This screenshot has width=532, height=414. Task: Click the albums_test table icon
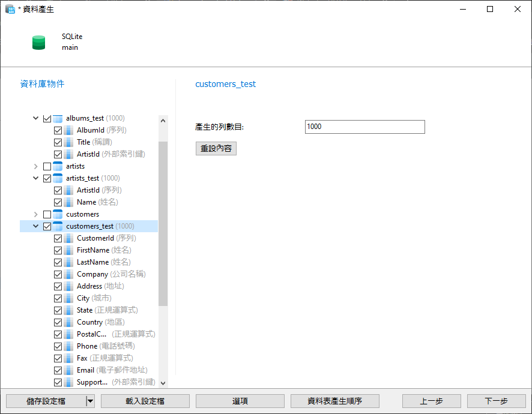point(58,118)
